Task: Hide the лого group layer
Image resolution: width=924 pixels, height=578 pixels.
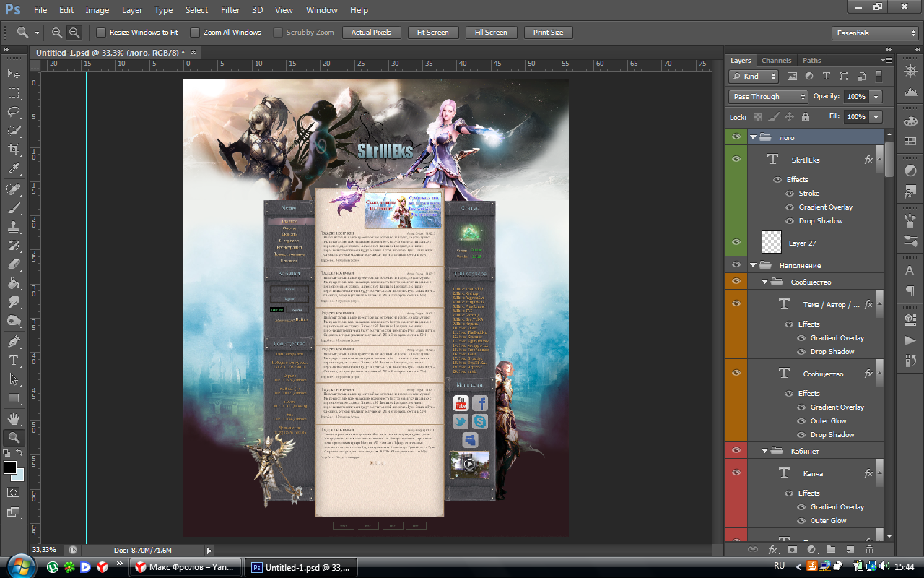Action: (x=736, y=137)
